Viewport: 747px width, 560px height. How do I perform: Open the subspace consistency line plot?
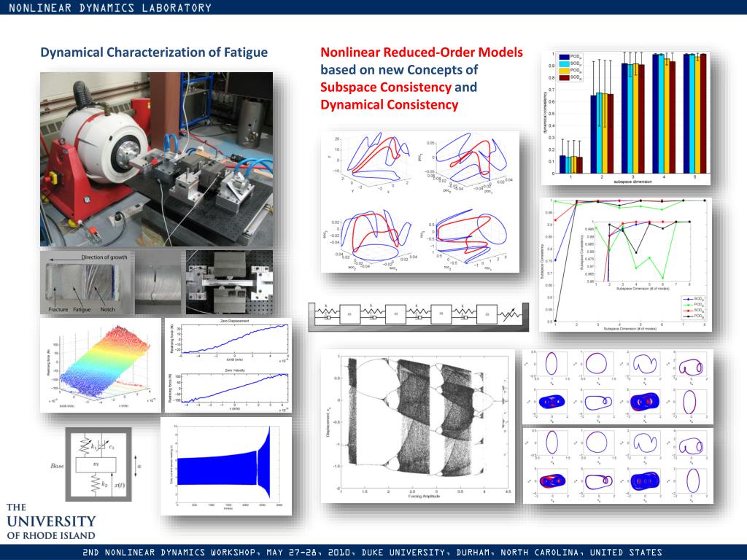(x=625, y=265)
